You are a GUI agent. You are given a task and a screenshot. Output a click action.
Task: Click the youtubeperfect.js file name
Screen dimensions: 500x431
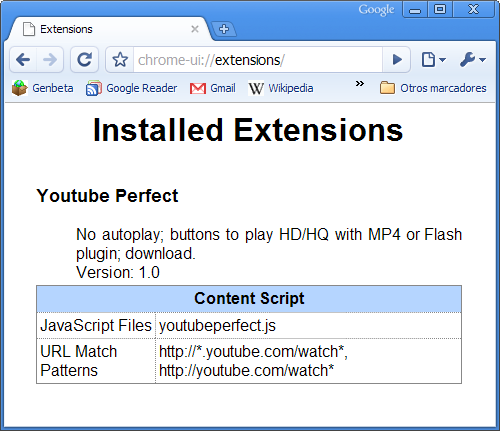217,326
